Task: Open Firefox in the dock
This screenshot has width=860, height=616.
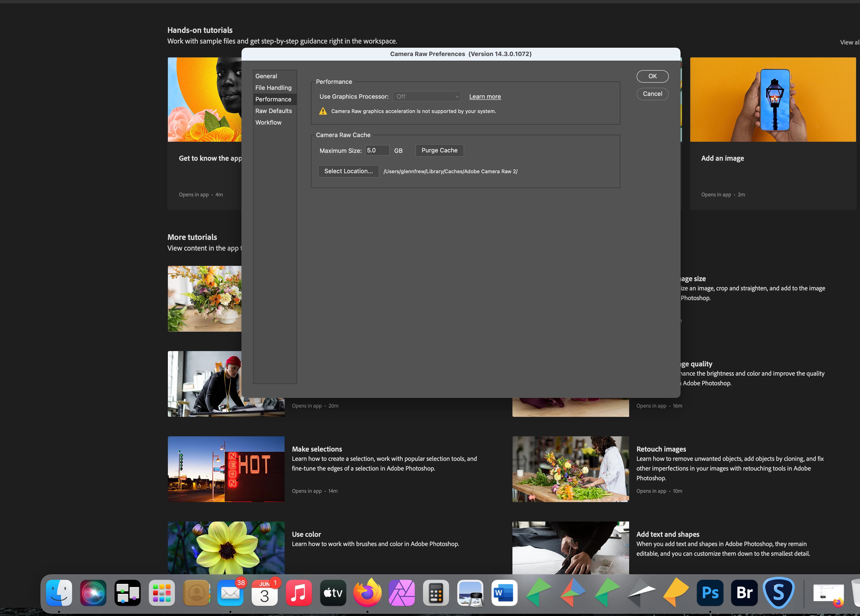Action: (x=367, y=592)
